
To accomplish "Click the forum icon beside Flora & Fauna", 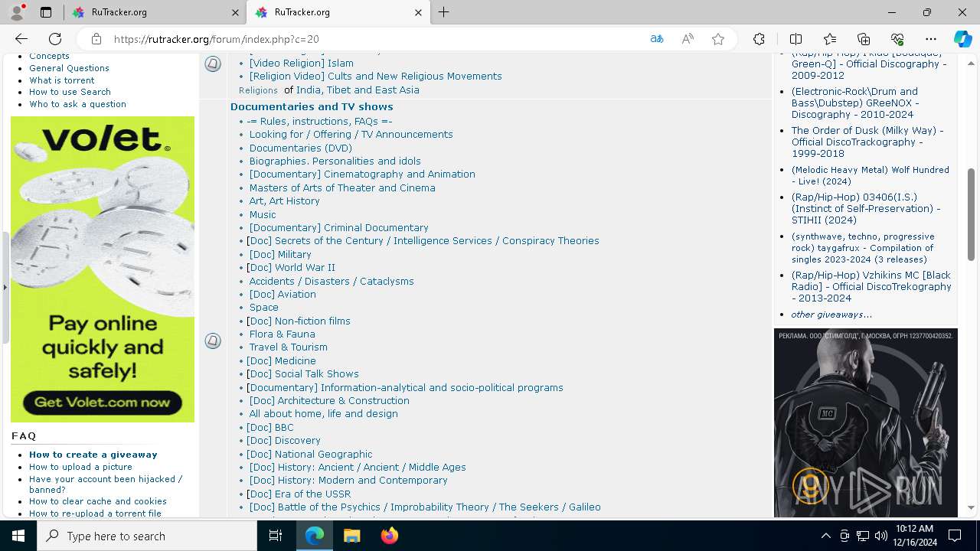I will (213, 341).
